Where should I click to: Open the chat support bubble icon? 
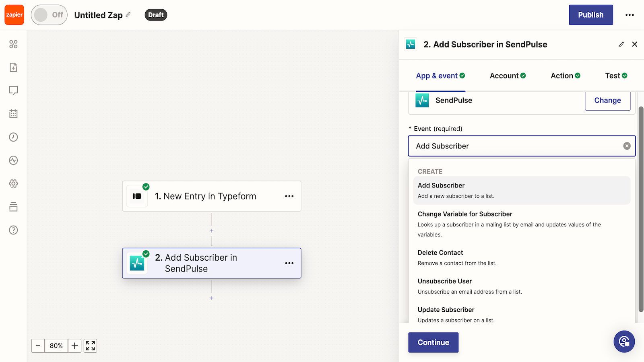tap(624, 341)
